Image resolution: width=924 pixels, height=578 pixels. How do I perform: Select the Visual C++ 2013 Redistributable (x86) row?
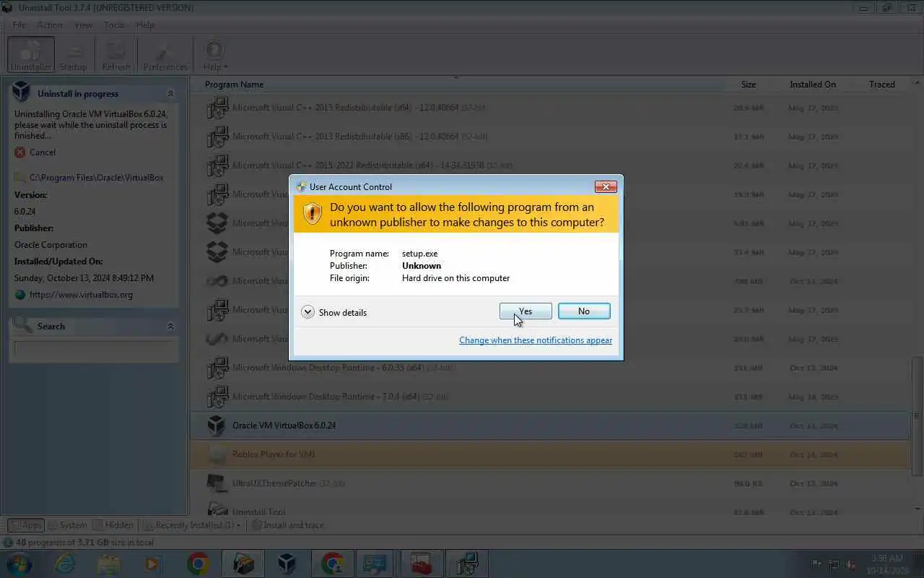tap(550, 137)
